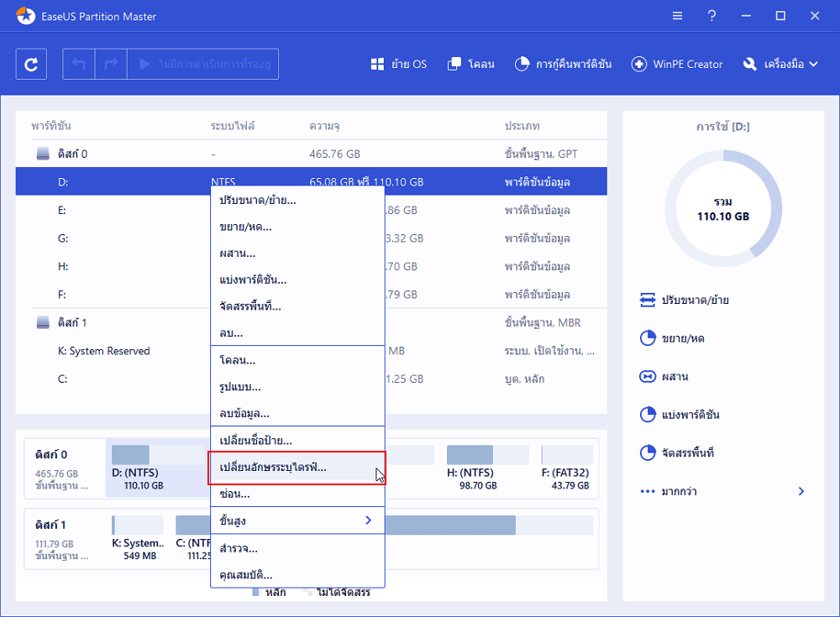840x617 pixels.
Task: Click the ดิสก์ 0 disk icon in list
Action: 43,154
